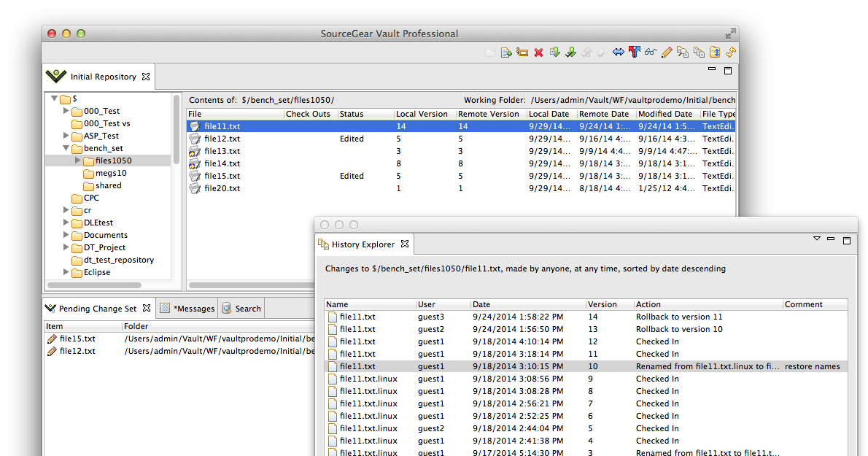Click the Set Working Folder toolbar icon
The height and width of the screenshot is (456, 868).
pos(715,52)
